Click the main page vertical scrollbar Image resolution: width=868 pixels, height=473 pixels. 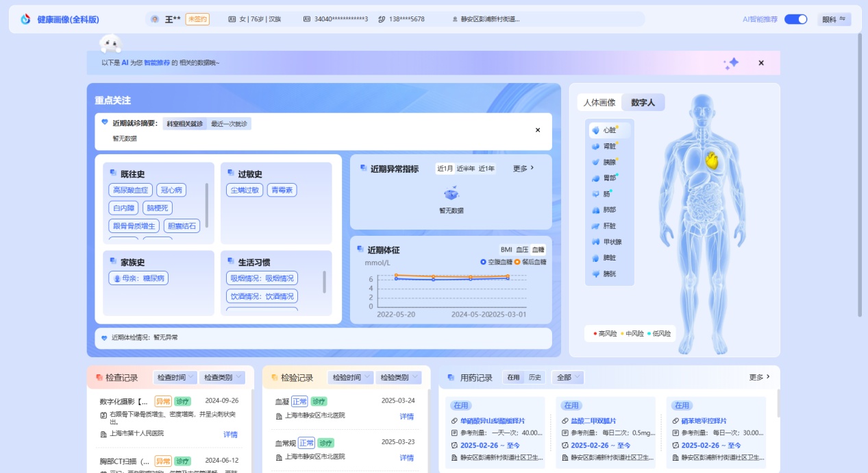[860, 175]
